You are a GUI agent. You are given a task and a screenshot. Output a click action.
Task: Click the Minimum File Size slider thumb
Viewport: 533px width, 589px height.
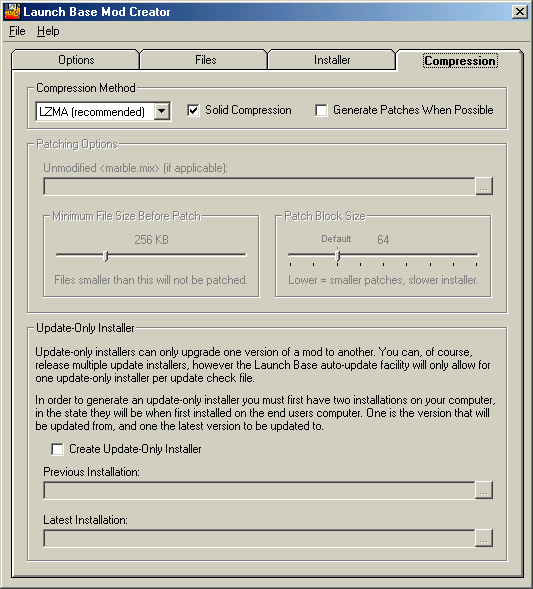point(106,256)
